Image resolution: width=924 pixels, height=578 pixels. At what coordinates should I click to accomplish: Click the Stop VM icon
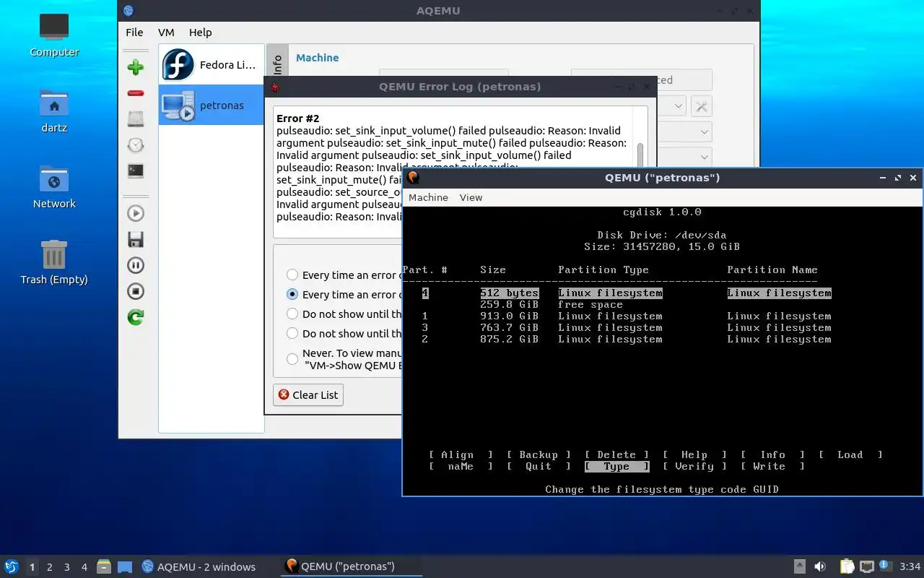136,291
